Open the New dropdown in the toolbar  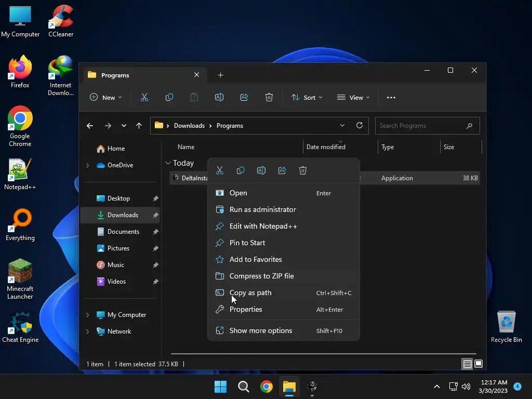(106, 97)
